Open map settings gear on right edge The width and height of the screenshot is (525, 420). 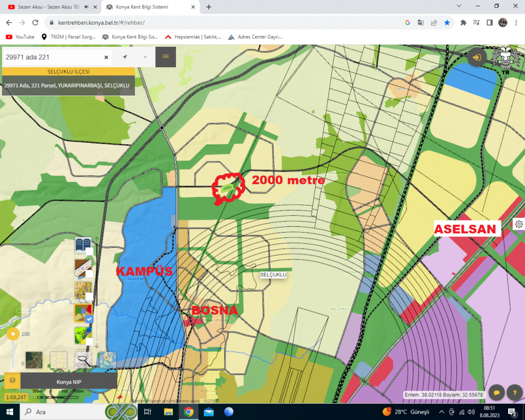tap(519, 224)
